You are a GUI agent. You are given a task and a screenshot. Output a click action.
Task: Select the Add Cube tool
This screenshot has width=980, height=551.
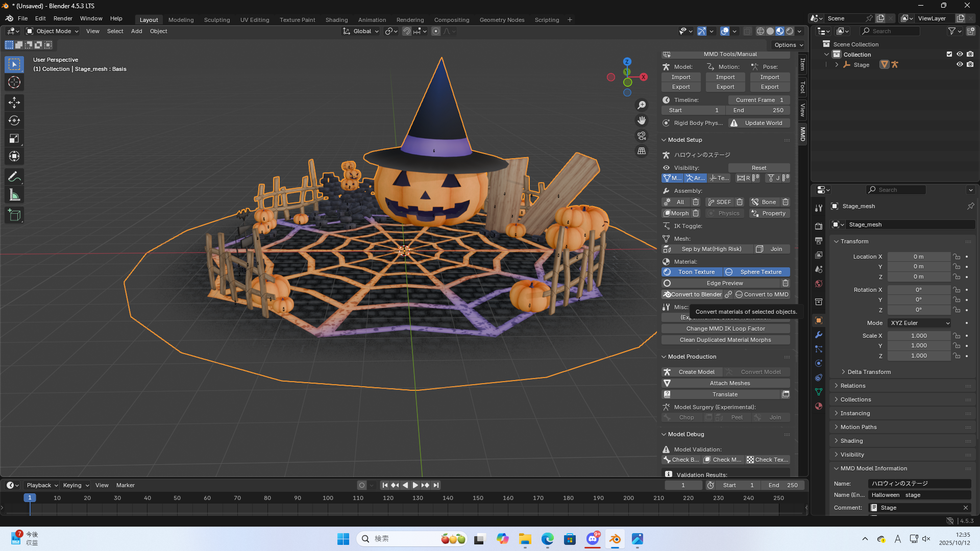pos(14,215)
